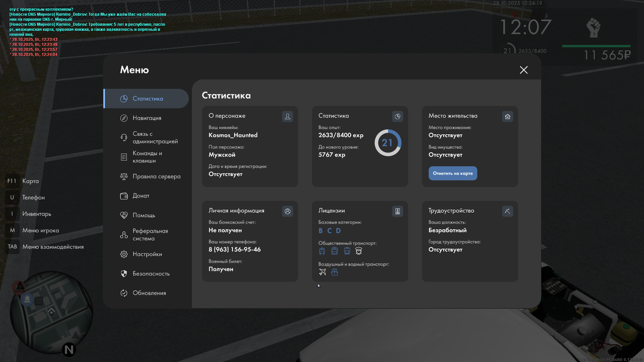Viewport: 644px width, 362px height.
Task: Click the house icon in Место жительства card
Action: coord(508,116)
